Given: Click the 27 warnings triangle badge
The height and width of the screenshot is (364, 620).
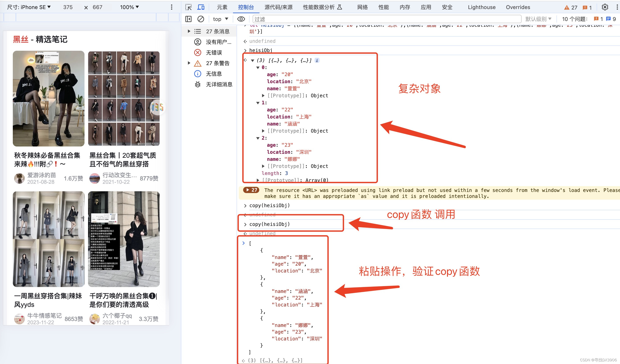Looking at the screenshot, I should [x=571, y=7].
